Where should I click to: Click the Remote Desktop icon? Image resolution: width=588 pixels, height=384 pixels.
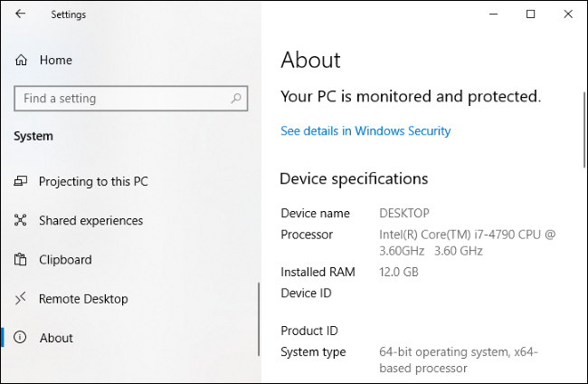click(22, 299)
